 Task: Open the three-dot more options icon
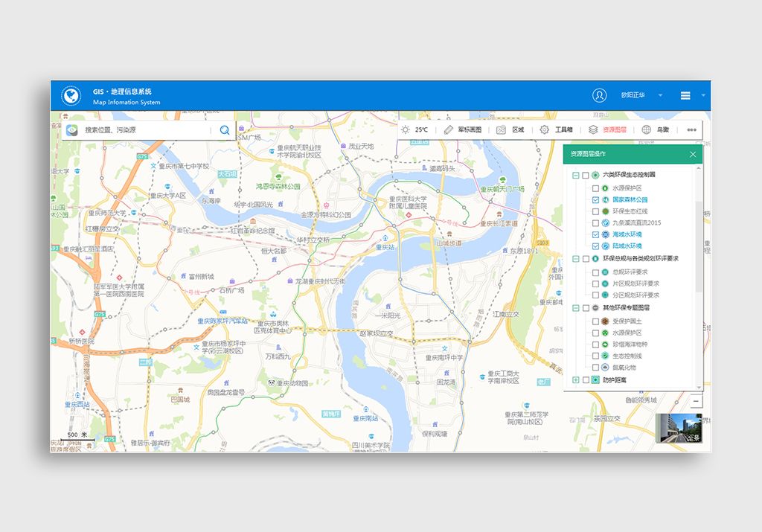pos(691,129)
